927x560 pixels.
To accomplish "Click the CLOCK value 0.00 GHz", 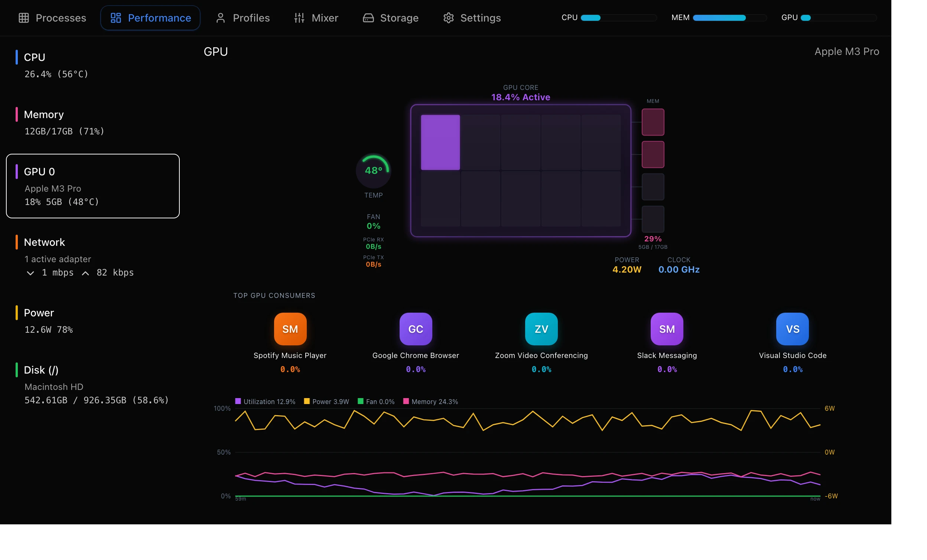I will (679, 269).
